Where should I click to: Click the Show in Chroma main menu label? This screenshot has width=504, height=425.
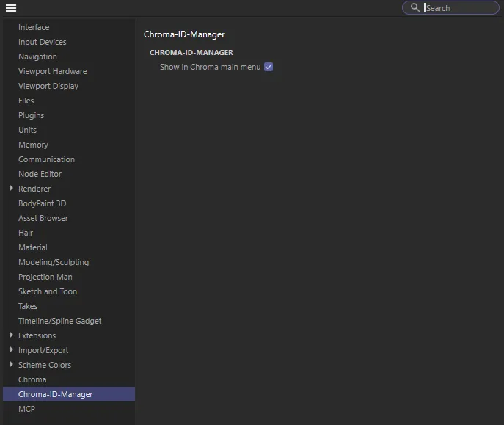[211, 67]
